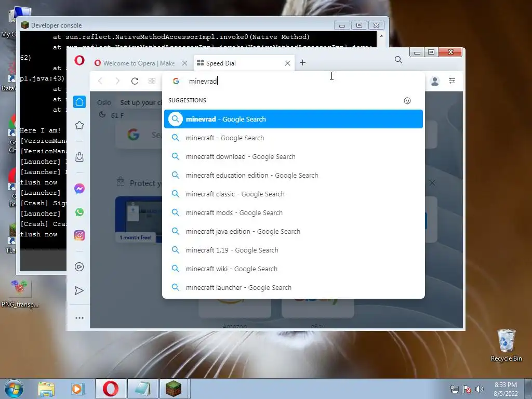Pick the minecraft wiki suggestion
Viewport: 532px width, 399px height.
pyautogui.click(x=294, y=269)
